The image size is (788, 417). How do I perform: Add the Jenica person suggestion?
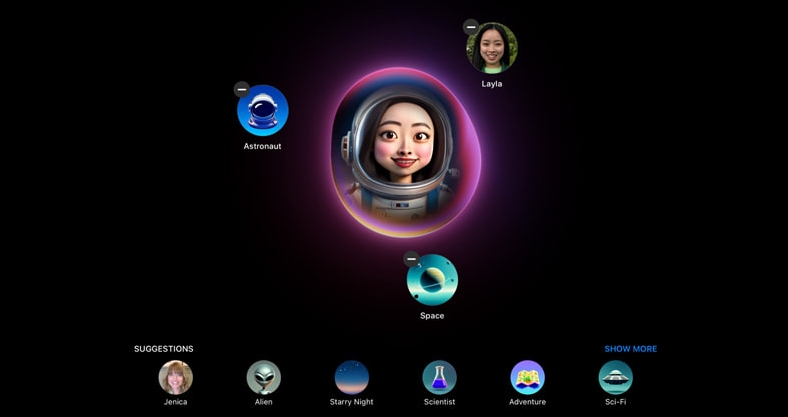176,377
